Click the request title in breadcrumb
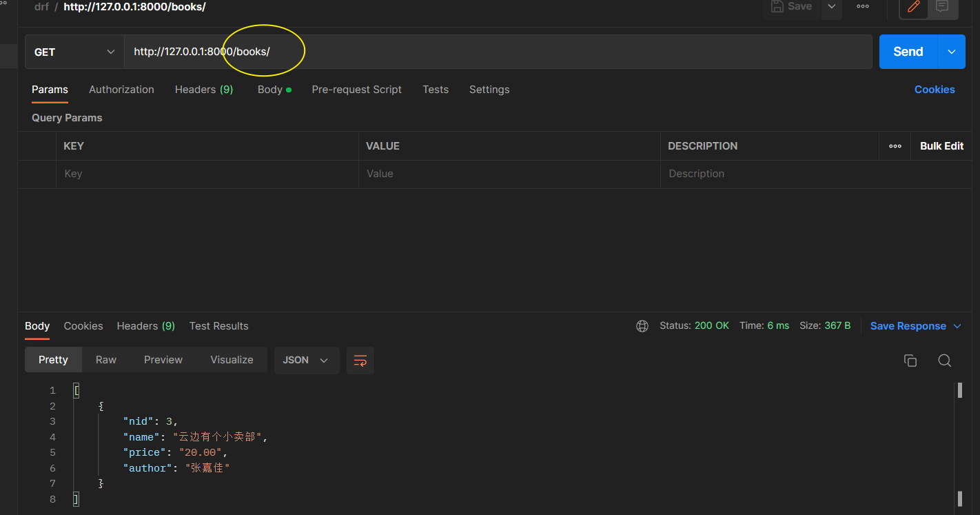This screenshot has height=515, width=980. (x=134, y=7)
